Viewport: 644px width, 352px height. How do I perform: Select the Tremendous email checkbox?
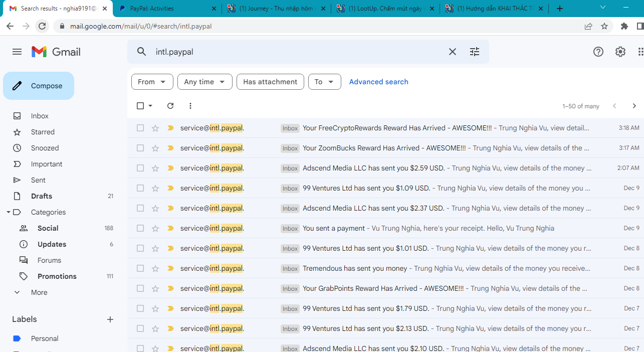click(140, 268)
